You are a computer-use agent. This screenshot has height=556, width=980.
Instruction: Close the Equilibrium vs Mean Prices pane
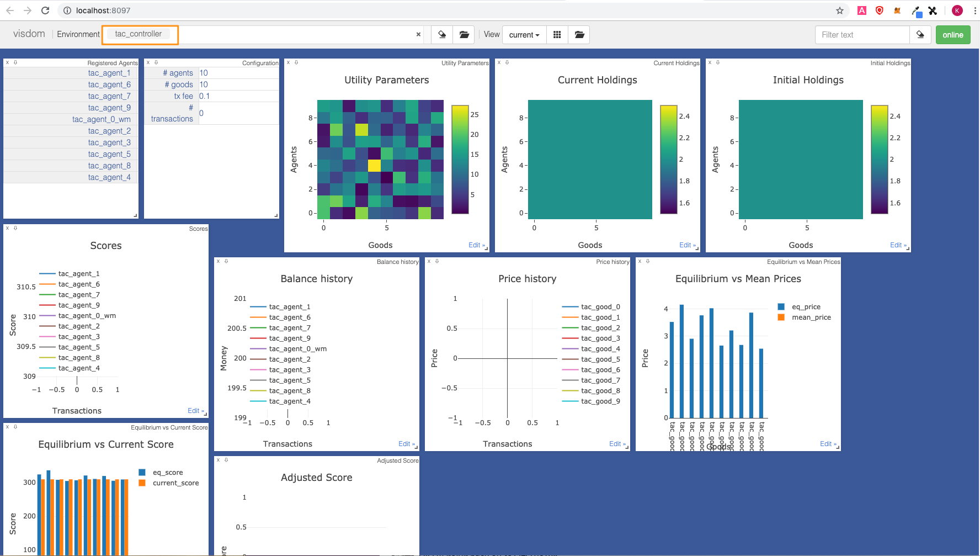point(640,261)
